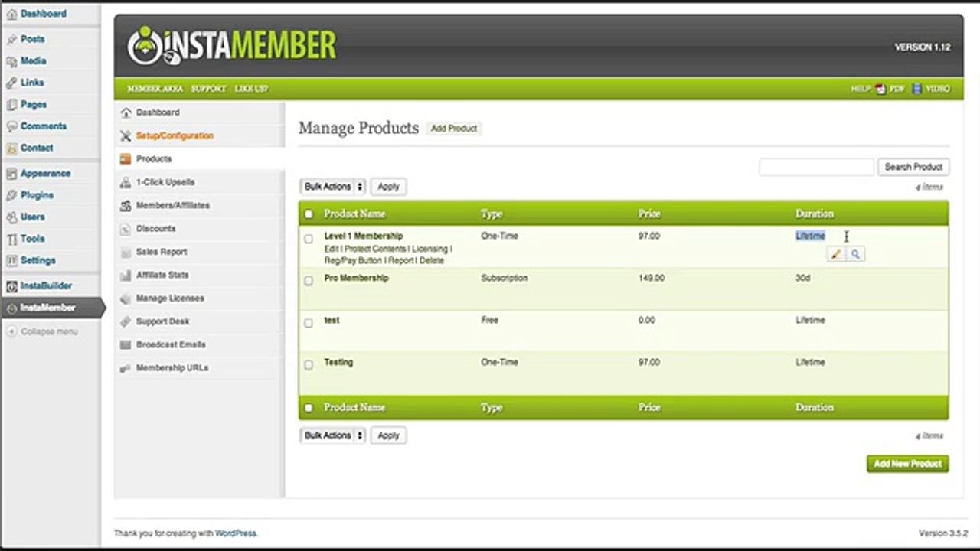Click Reg/Pay Button link for Level 1 Membership

352,261
